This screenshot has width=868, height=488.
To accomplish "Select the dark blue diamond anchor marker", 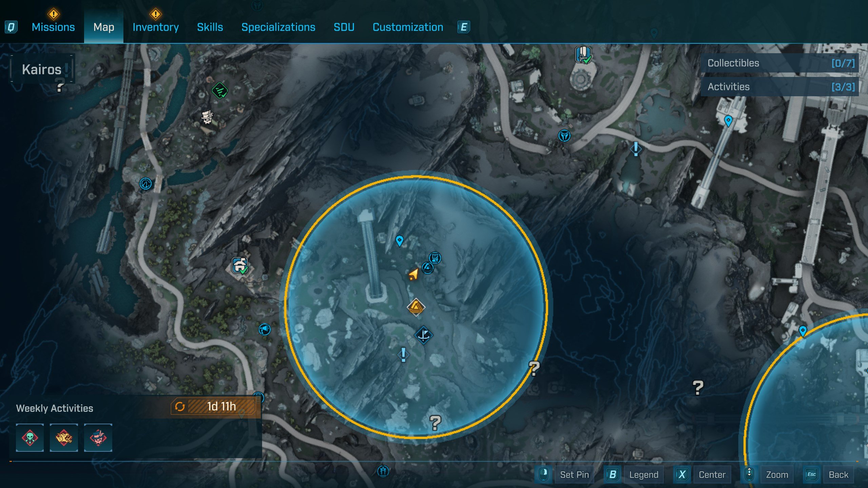I will coord(423,335).
